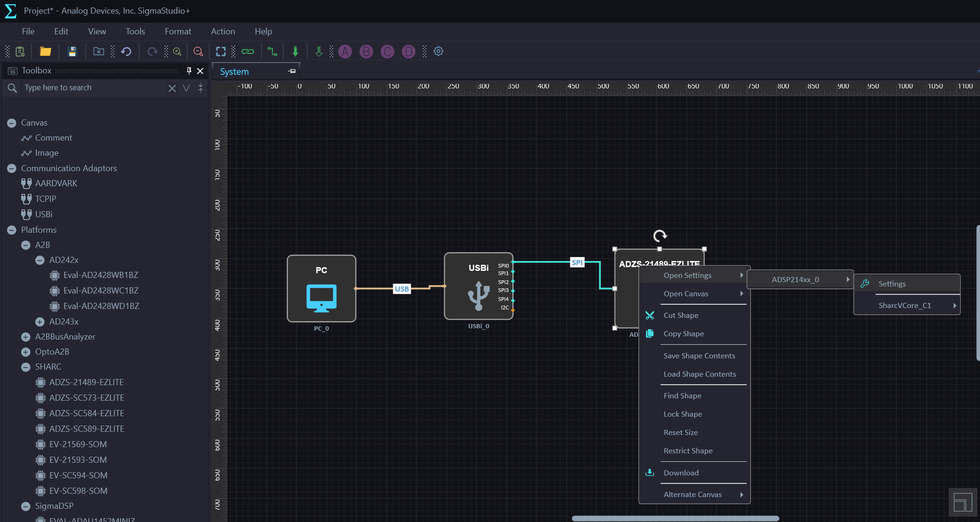Click the outlined green download arrow
The width and height of the screenshot is (980, 522).
pos(319,51)
